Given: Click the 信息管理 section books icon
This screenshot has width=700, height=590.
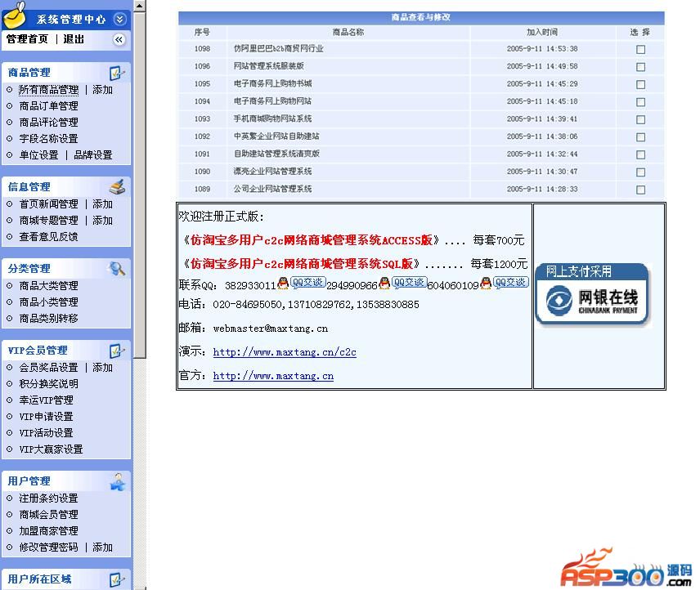Looking at the screenshot, I should click(118, 186).
